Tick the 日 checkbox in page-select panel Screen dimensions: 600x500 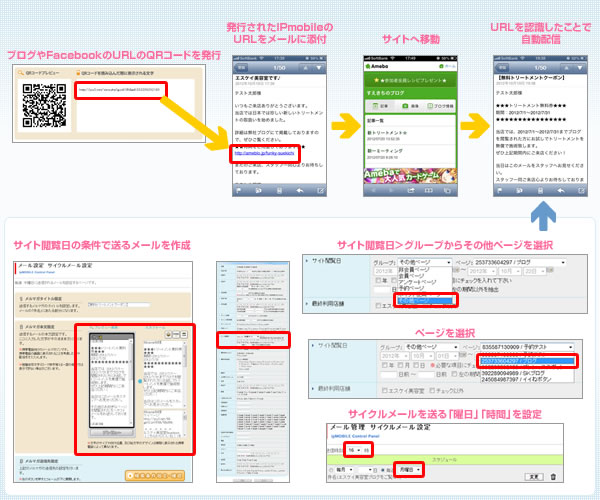coord(416,365)
